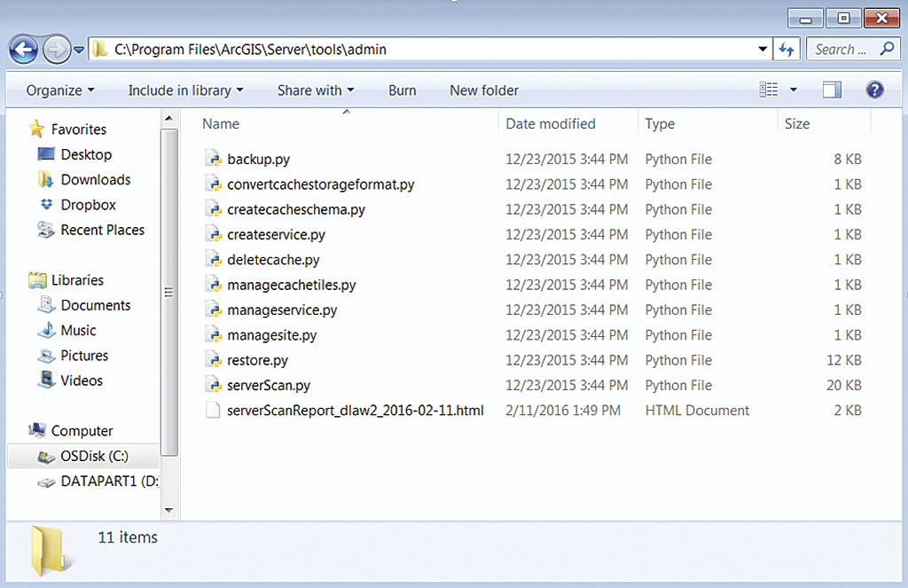Open the Share with menu
The height and width of the screenshot is (588, 908).
pos(316,90)
